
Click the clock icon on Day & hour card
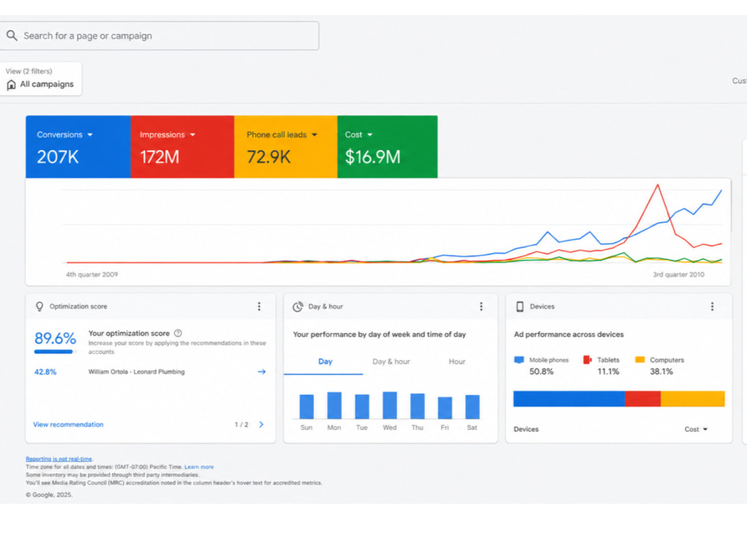point(298,307)
